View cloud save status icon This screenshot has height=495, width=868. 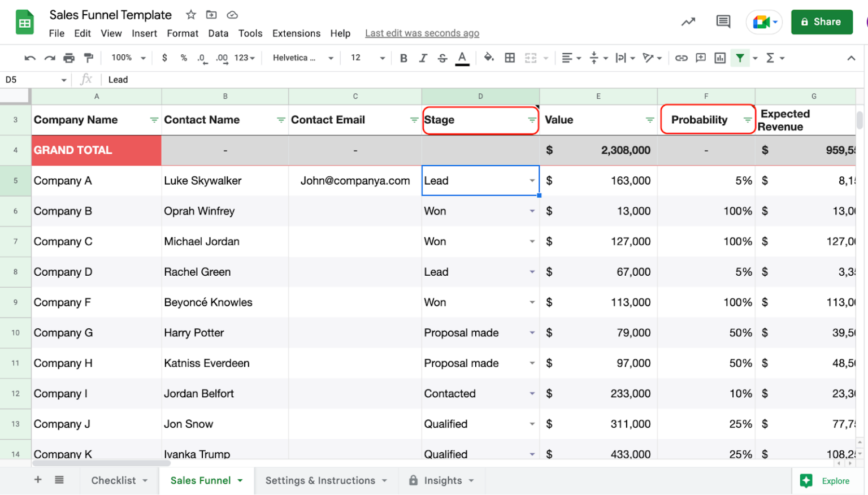(x=232, y=15)
